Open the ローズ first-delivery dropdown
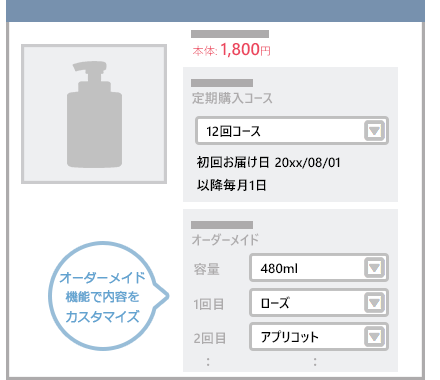This screenshot has width=440, height=380. [319, 302]
